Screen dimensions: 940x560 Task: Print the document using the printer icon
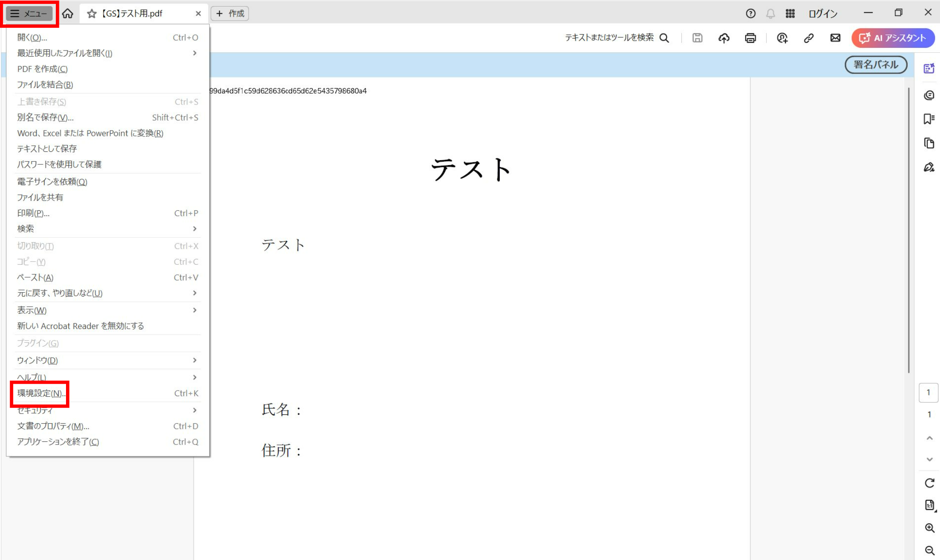[750, 38]
